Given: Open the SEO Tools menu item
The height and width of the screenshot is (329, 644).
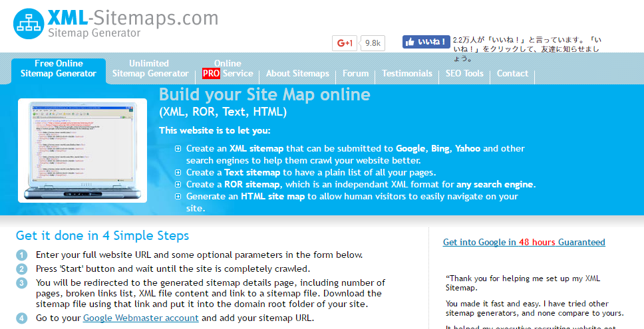Looking at the screenshot, I should pyautogui.click(x=464, y=73).
